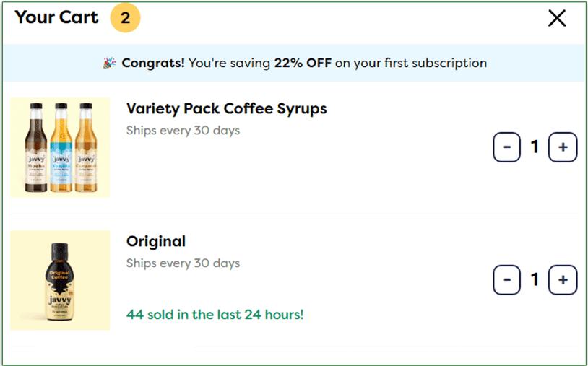Click "Ships every 30 days" under Variety Pack
The image size is (588, 366).
[x=183, y=131]
